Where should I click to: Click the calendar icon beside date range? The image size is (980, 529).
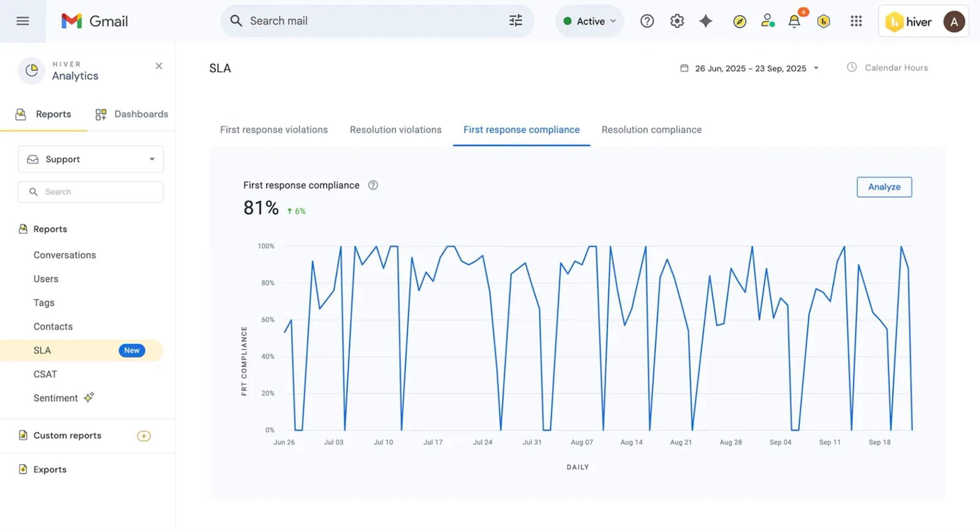click(x=684, y=68)
